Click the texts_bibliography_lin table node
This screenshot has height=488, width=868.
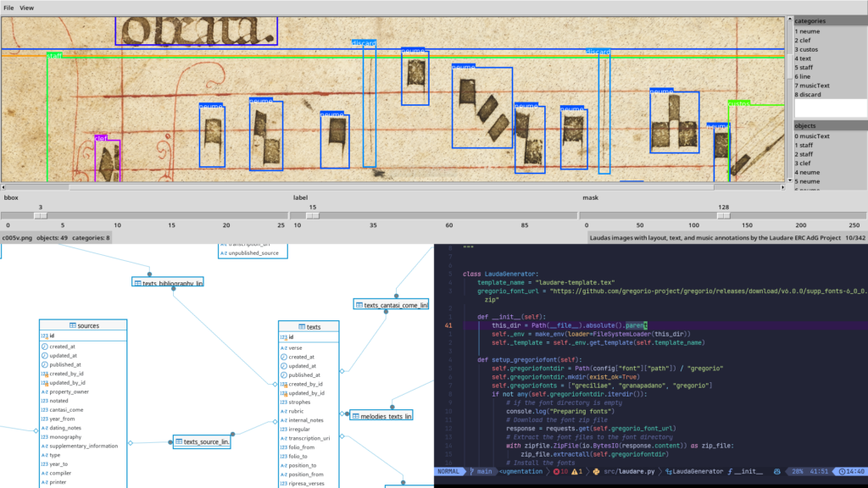168,282
